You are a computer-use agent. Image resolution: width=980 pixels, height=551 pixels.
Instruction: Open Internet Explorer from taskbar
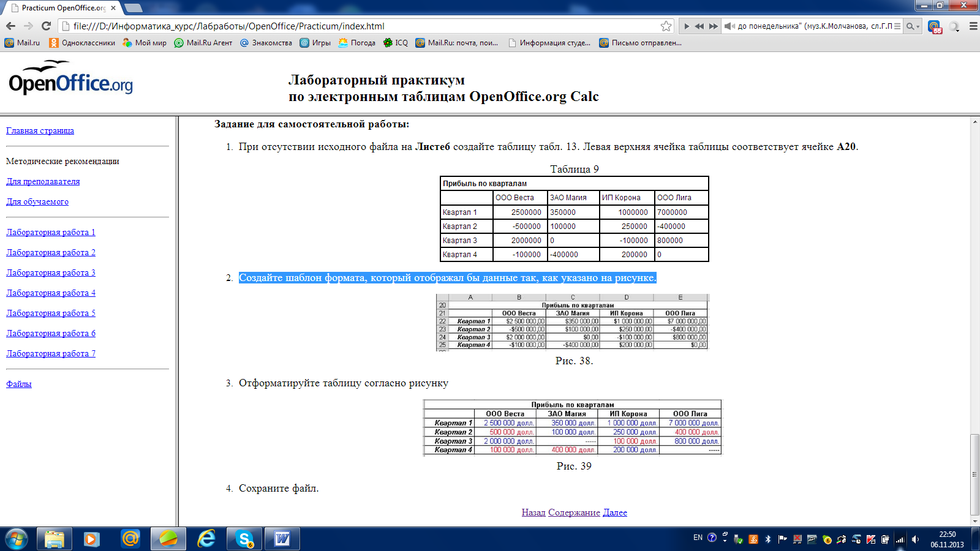(206, 539)
